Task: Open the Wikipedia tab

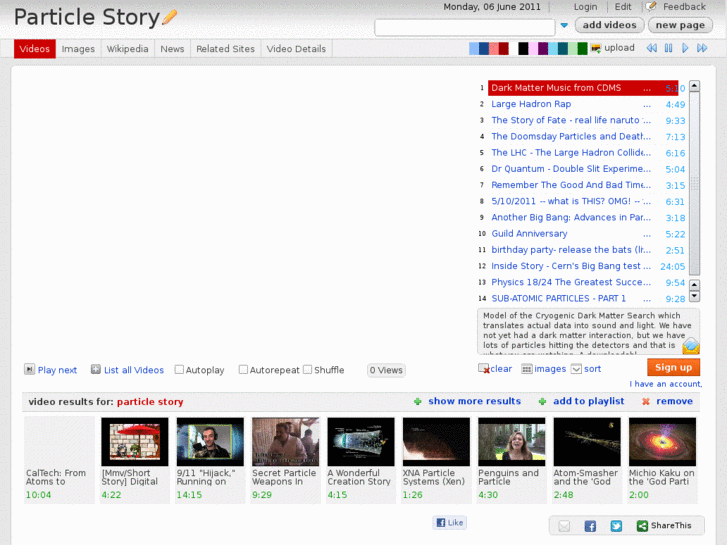Action: point(128,49)
